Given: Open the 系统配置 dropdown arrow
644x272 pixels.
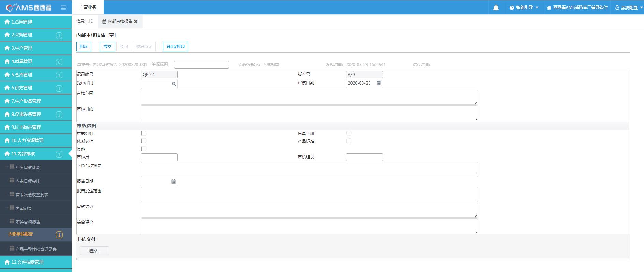Looking at the screenshot, I should click(x=641, y=7).
